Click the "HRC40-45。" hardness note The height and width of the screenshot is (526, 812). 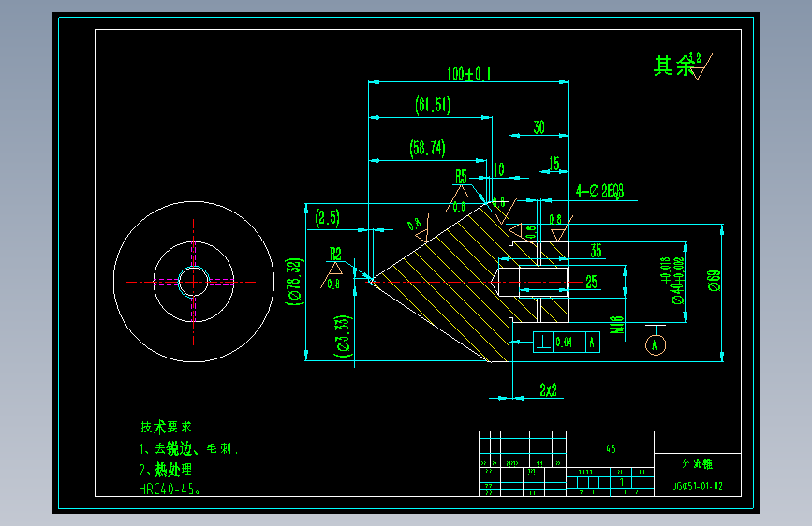click(x=170, y=489)
